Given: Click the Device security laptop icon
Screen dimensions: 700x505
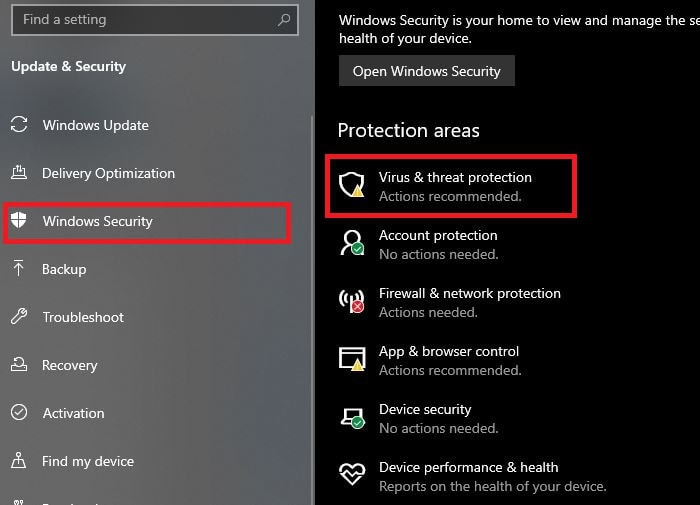Looking at the screenshot, I should tap(351, 417).
